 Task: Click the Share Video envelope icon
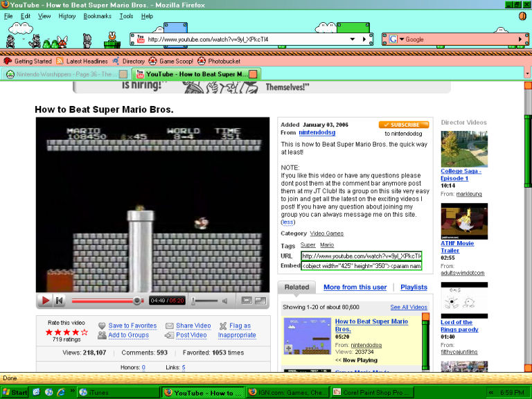(169, 326)
